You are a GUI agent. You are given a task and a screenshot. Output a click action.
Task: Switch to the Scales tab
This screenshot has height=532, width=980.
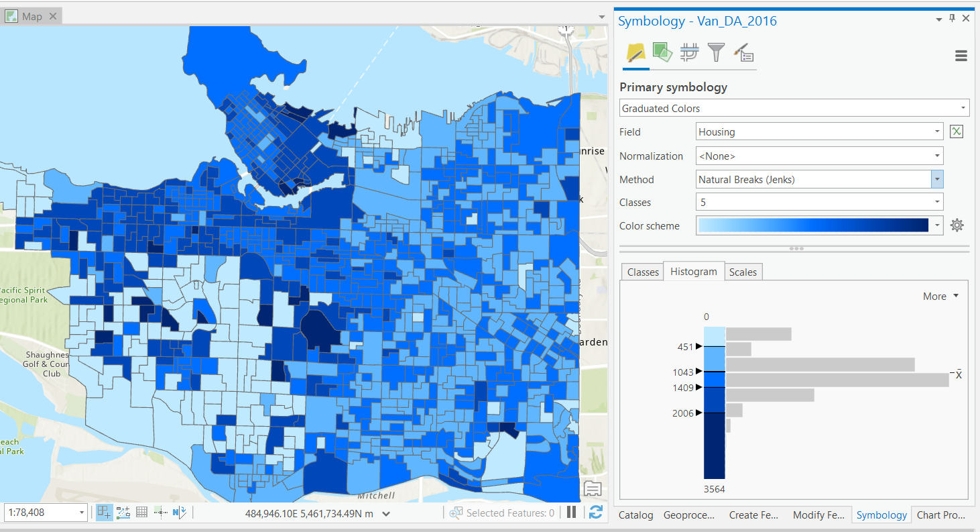743,272
